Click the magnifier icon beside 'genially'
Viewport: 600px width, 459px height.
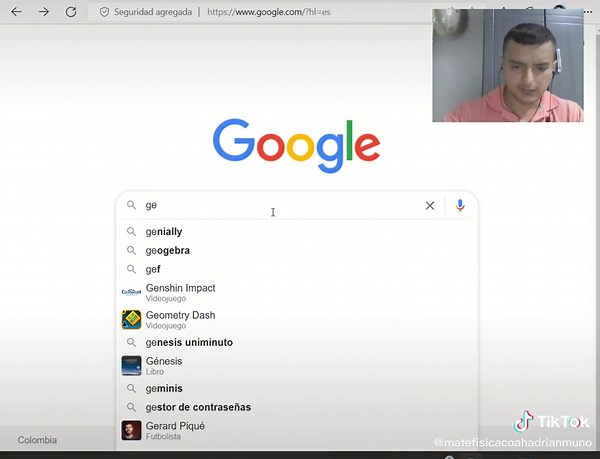click(x=131, y=231)
